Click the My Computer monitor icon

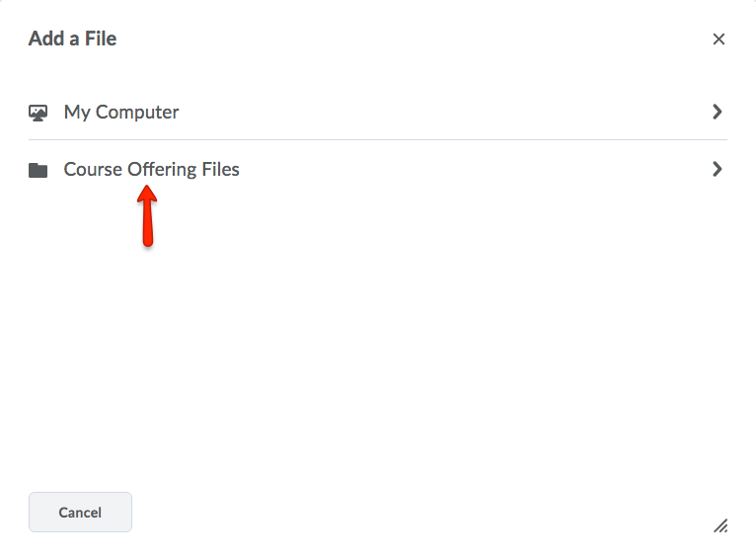coord(38,113)
